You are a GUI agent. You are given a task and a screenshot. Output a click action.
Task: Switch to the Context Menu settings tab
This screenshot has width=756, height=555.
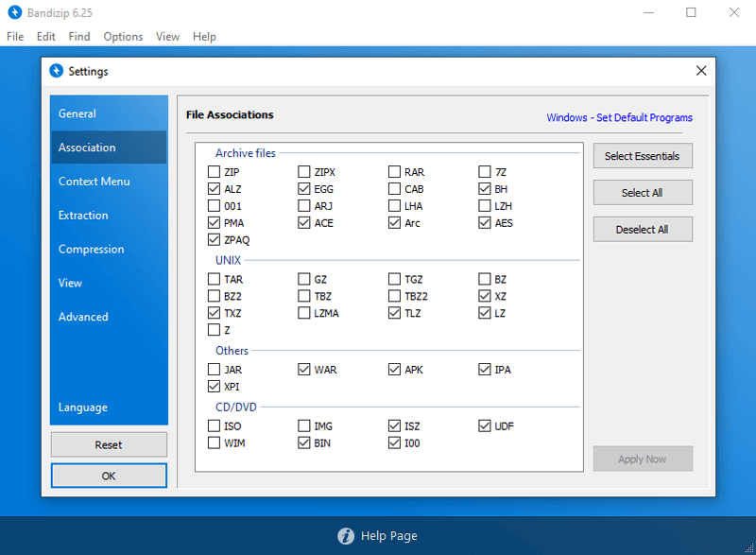click(94, 182)
